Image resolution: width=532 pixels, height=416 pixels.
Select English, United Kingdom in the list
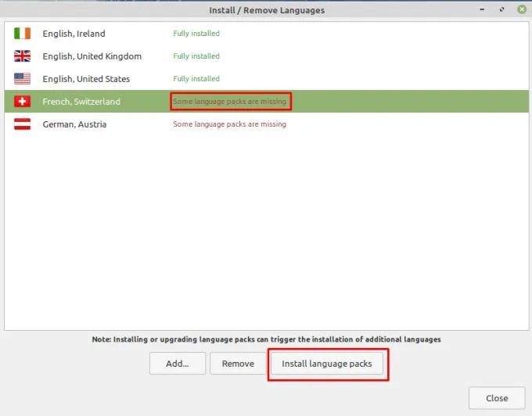266,56
